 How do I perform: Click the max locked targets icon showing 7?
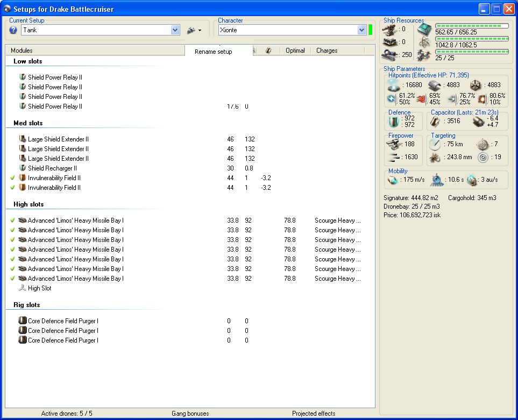[x=482, y=144]
